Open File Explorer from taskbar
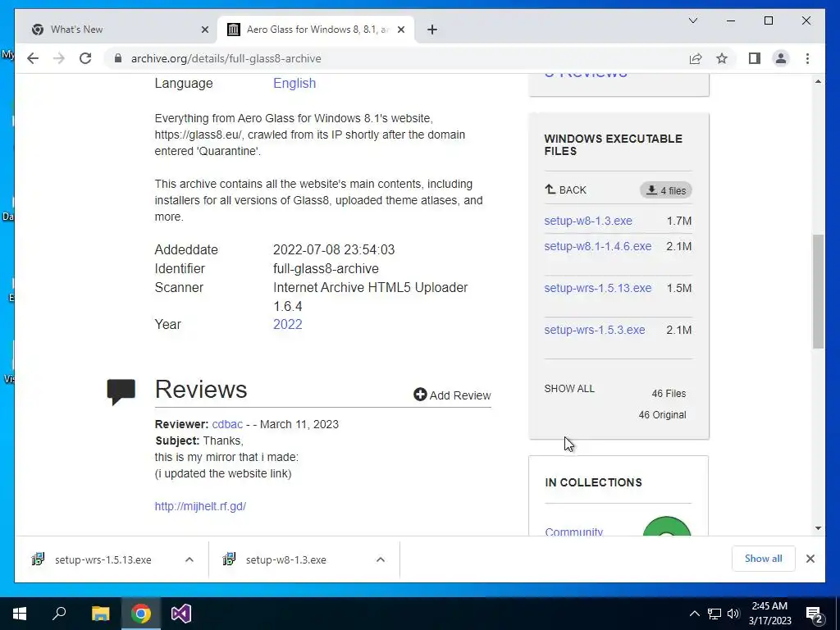This screenshot has width=840, height=630. pos(100,614)
